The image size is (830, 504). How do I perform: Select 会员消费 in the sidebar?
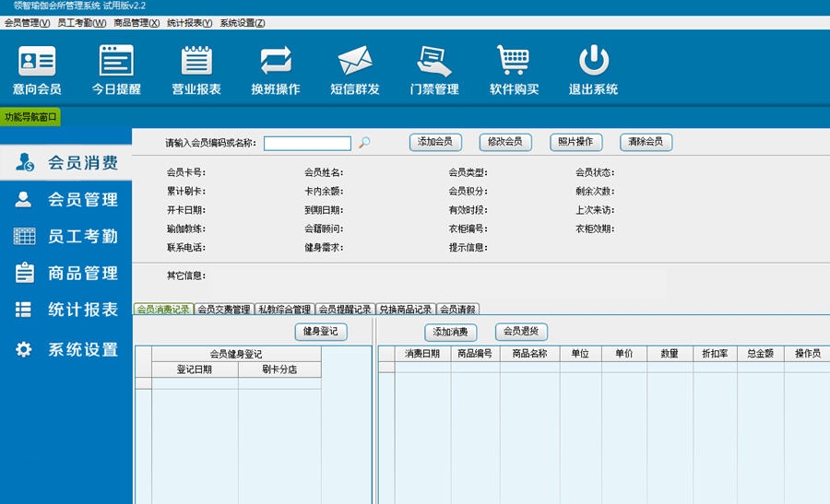(66, 162)
